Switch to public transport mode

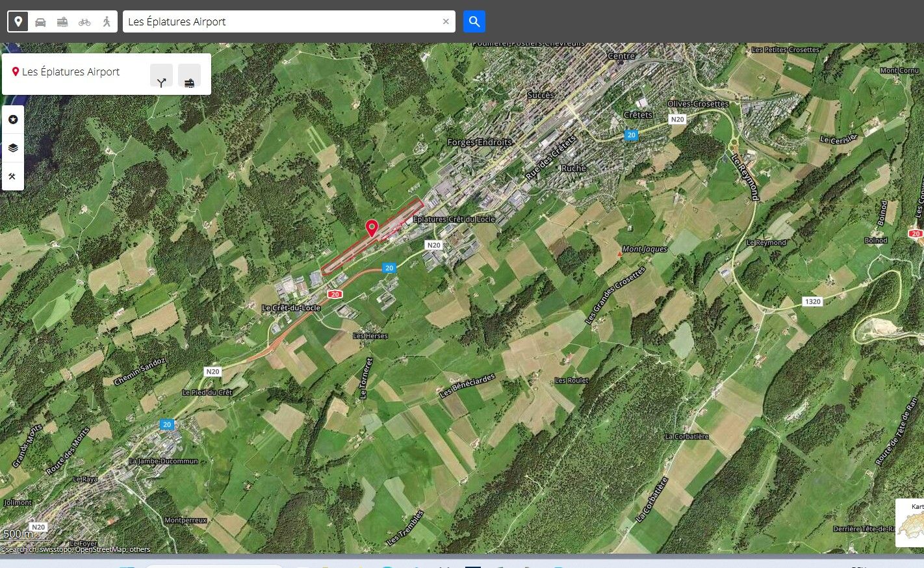(x=62, y=21)
